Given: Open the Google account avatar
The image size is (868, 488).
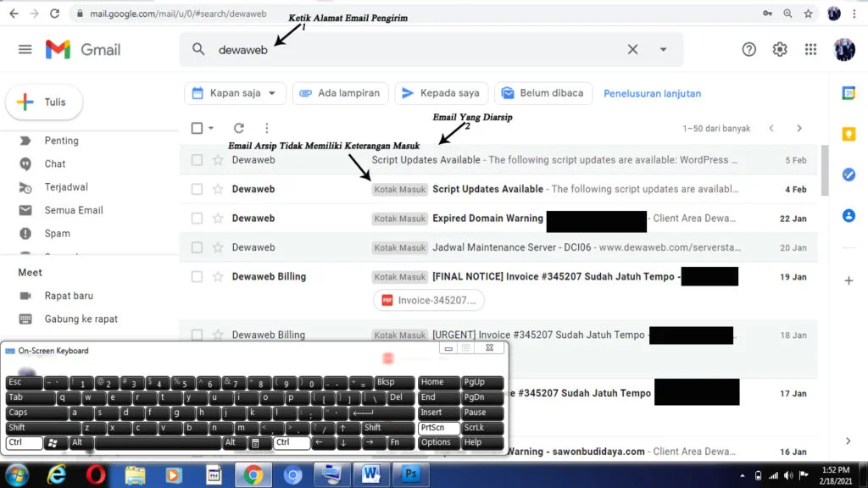Looking at the screenshot, I should pos(844,49).
